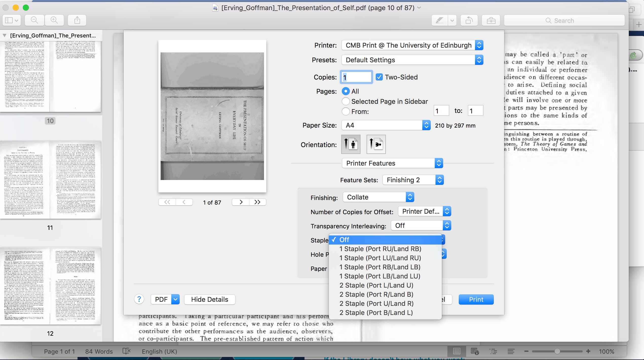Click the highlight pen markup icon
This screenshot has width=644, height=360.
pos(440,20)
